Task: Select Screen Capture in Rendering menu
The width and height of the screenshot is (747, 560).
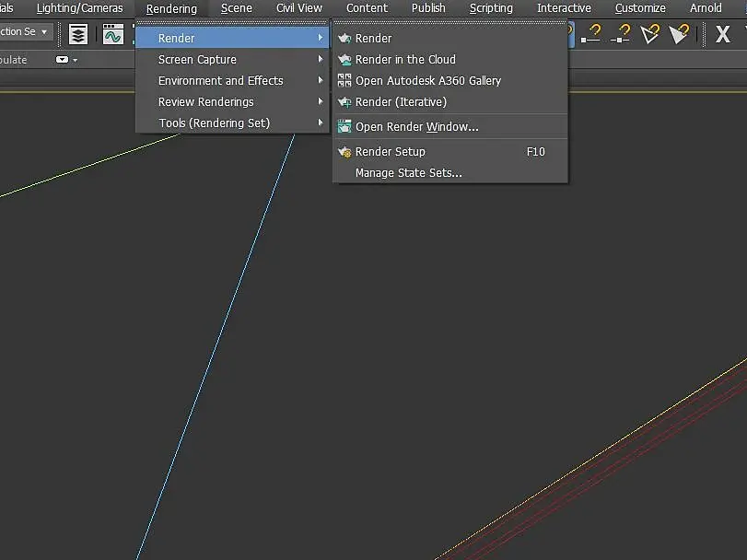Action: [x=232, y=60]
